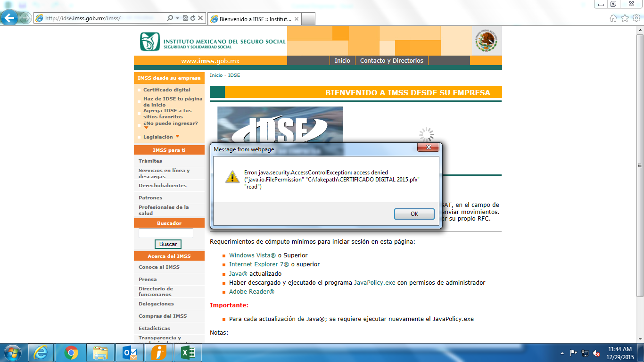This screenshot has width=644, height=362.
Task: Open Favorites with the star icon
Action: point(625,18)
